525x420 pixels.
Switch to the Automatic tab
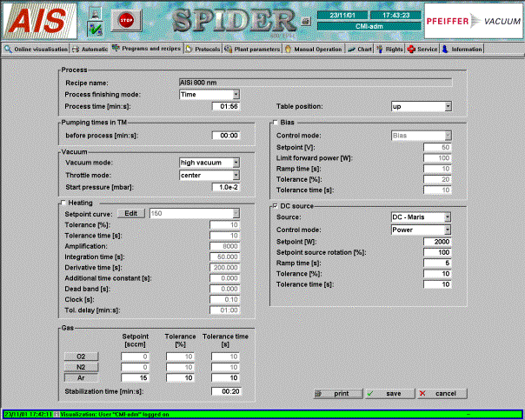[90, 50]
